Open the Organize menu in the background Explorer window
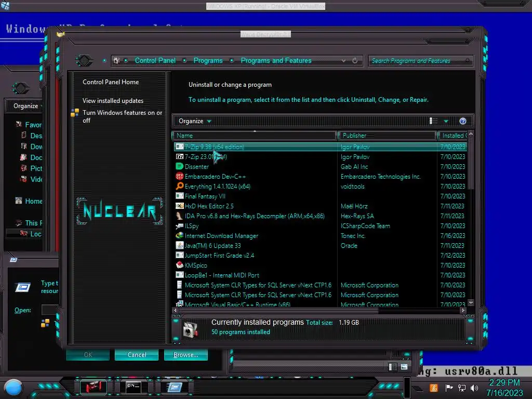532x399 pixels. pyautogui.click(x=27, y=106)
